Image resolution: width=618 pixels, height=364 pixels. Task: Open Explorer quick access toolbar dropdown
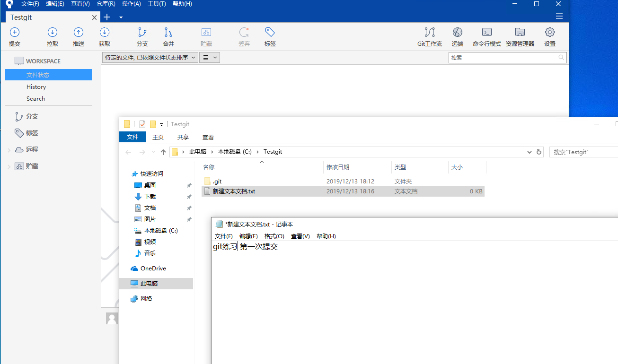click(x=161, y=125)
